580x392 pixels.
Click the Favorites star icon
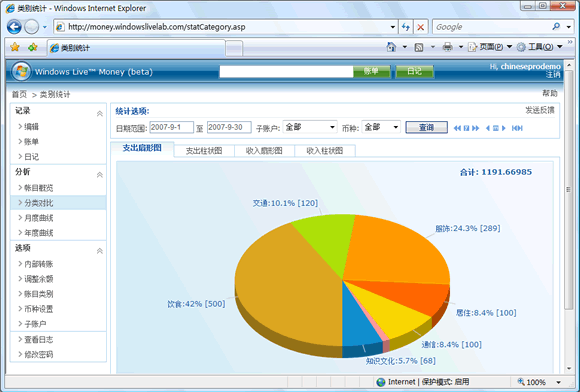15,47
